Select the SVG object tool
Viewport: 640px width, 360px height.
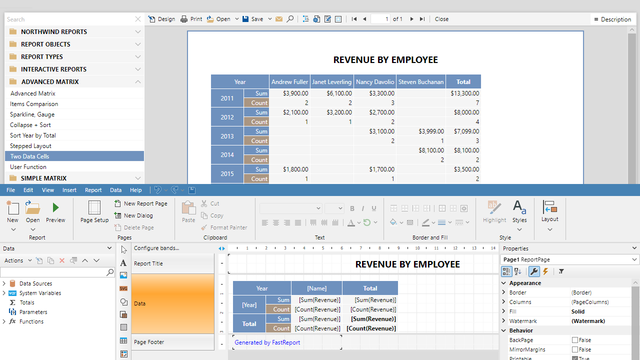pyautogui.click(x=124, y=289)
